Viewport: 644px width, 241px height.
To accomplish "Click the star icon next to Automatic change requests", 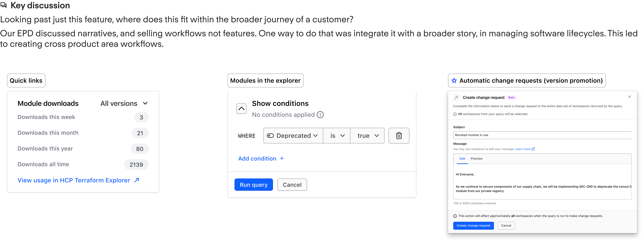I will click(454, 80).
